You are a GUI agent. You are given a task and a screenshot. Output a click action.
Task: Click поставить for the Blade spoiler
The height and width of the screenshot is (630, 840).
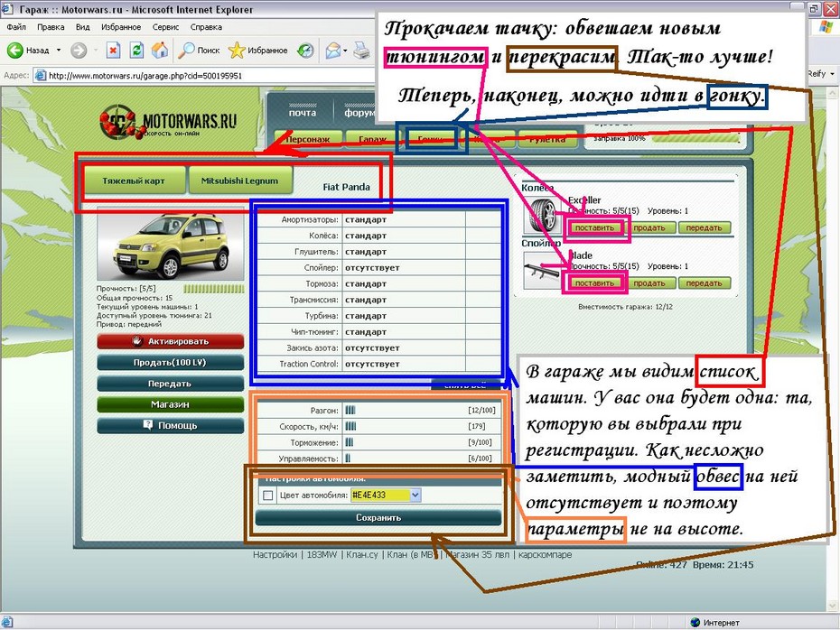pyautogui.click(x=594, y=283)
